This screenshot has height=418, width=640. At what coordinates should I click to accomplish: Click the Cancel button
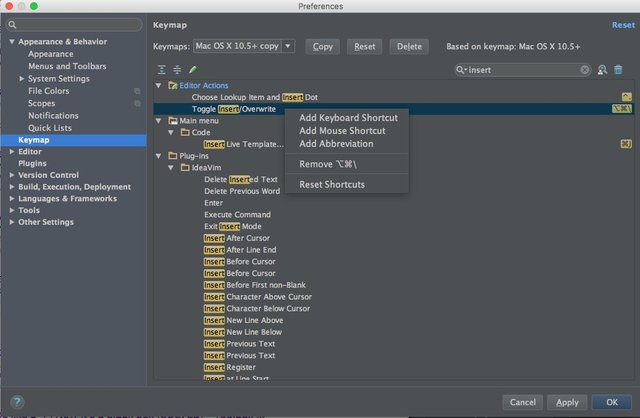(522, 402)
